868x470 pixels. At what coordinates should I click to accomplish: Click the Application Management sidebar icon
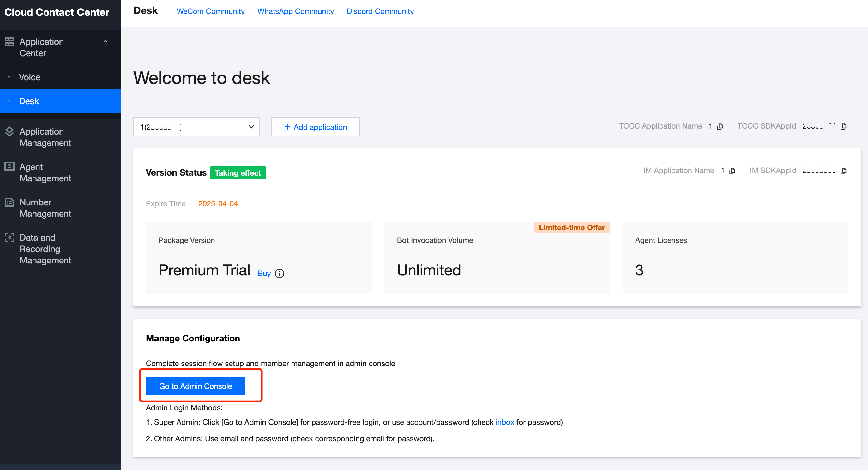9,131
